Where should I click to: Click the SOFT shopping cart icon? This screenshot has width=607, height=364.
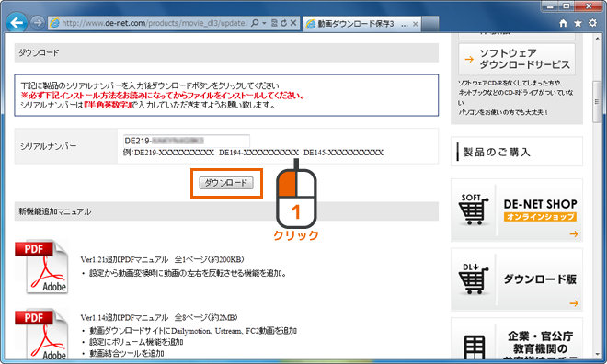click(473, 210)
